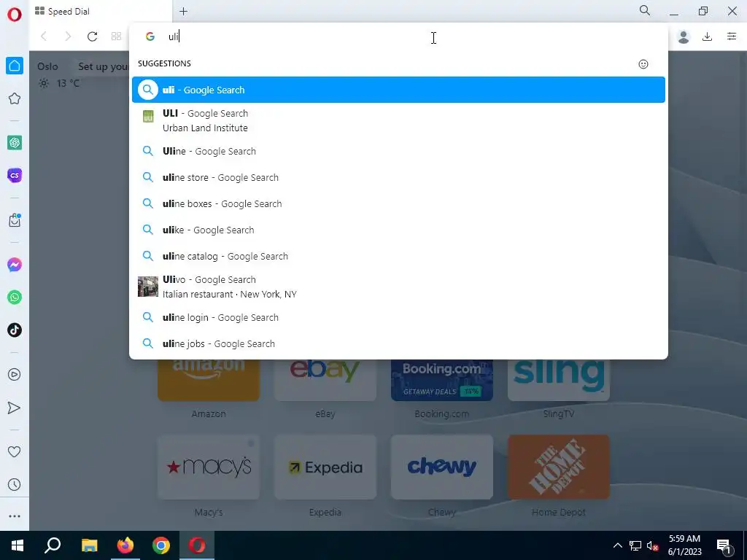Open bookmarks star icon in sidebar

[x=15, y=98]
